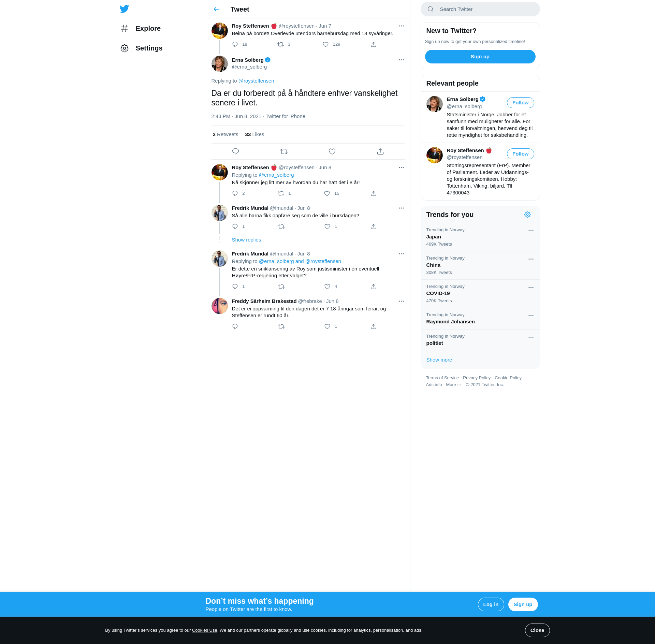This screenshot has width=655, height=644.
Task: Like Fredrik's 'Så alle barna' tweet
Action: 327,226
